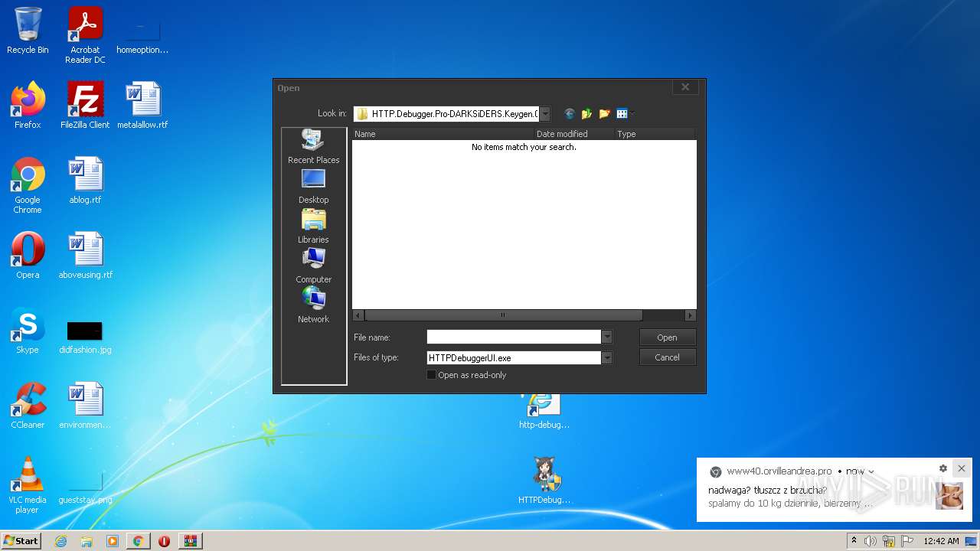
Task: Expand the Files of type dropdown arrow
Action: [x=607, y=357]
